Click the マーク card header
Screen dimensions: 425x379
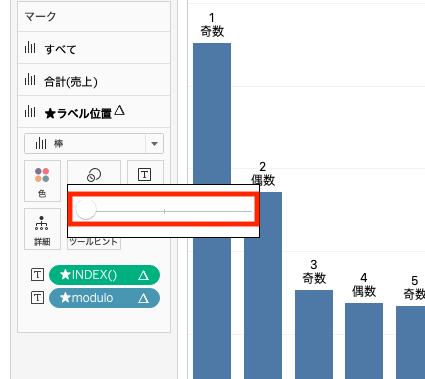[94, 16]
